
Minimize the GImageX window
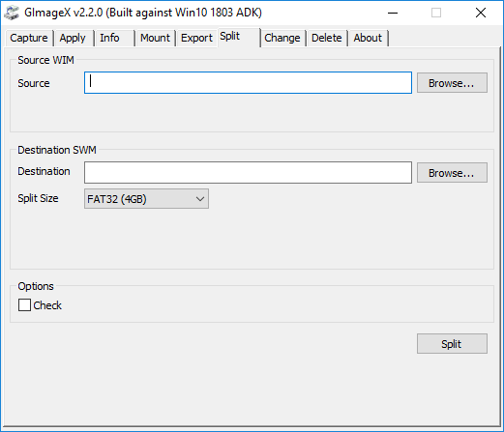coord(393,13)
